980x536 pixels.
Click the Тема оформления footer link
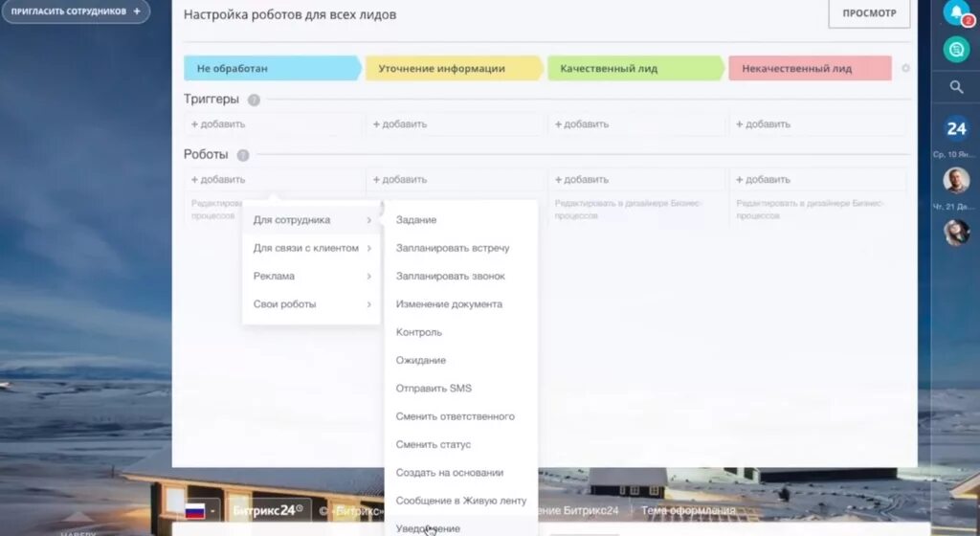[x=688, y=511]
